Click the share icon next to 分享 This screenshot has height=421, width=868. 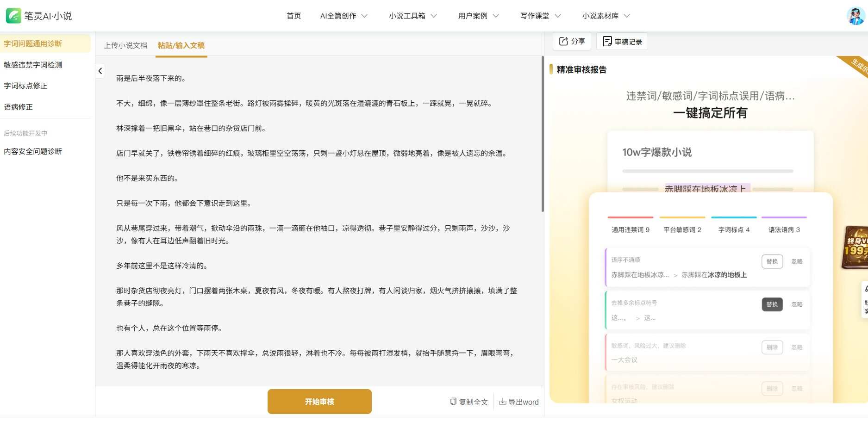point(563,41)
